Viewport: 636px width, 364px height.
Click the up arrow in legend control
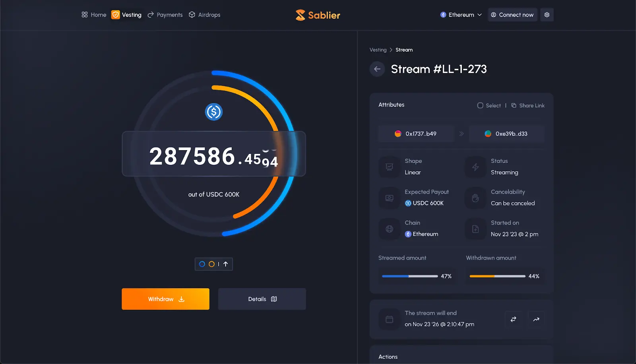click(225, 264)
